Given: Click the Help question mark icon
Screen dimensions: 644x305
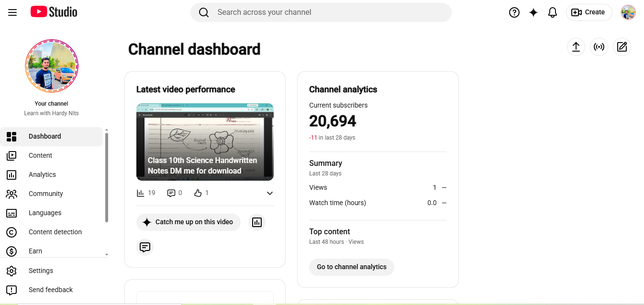Looking at the screenshot, I should tap(514, 12).
